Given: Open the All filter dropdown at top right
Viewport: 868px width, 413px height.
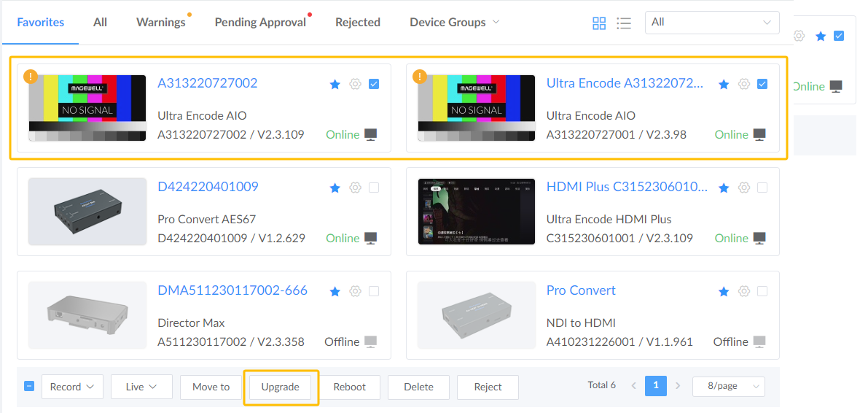Looking at the screenshot, I should (x=711, y=23).
